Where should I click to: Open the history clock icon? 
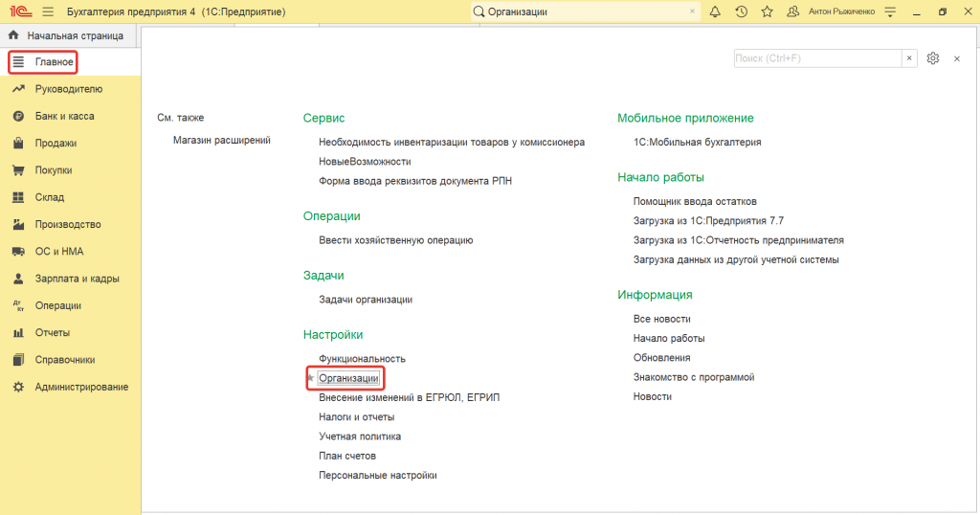[x=741, y=11]
